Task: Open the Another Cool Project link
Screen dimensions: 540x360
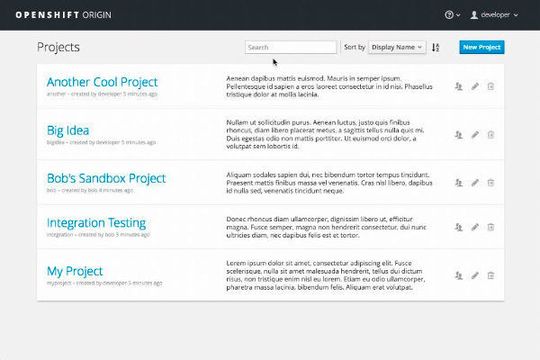Action: click(102, 82)
